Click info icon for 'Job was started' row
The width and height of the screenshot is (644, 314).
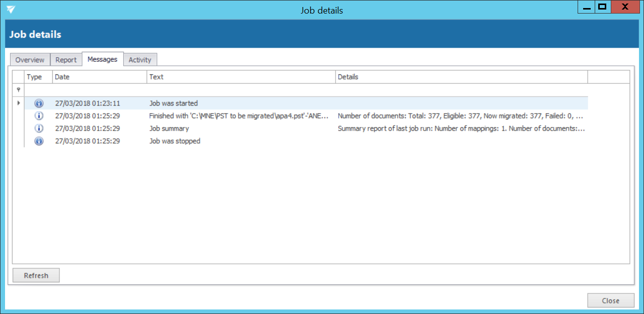point(39,103)
